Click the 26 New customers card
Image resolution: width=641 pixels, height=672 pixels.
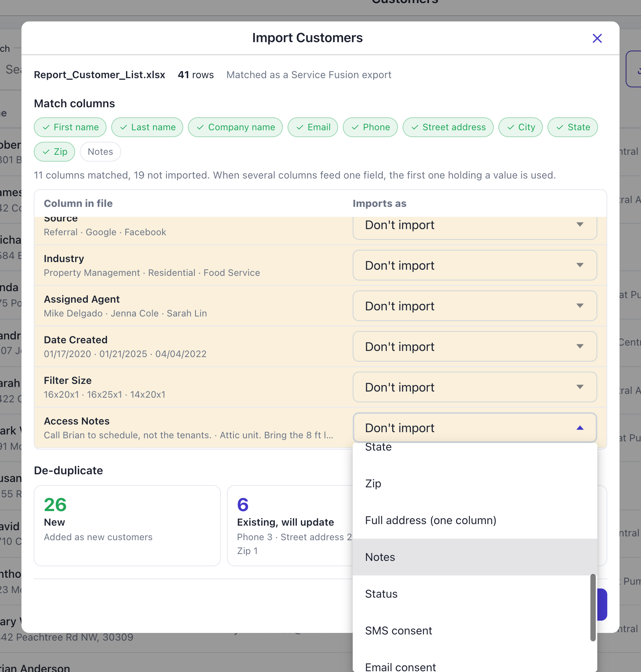click(x=127, y=526)
